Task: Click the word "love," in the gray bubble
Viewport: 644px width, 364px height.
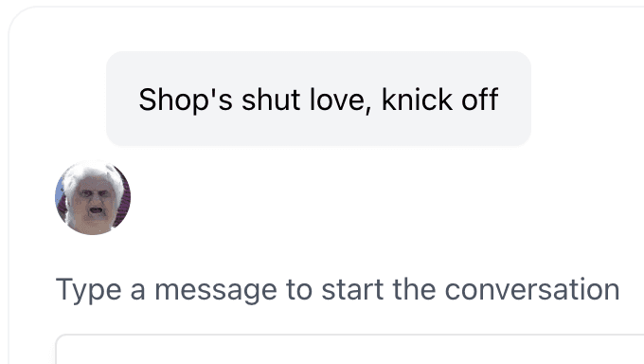Action: coord(341,100)
